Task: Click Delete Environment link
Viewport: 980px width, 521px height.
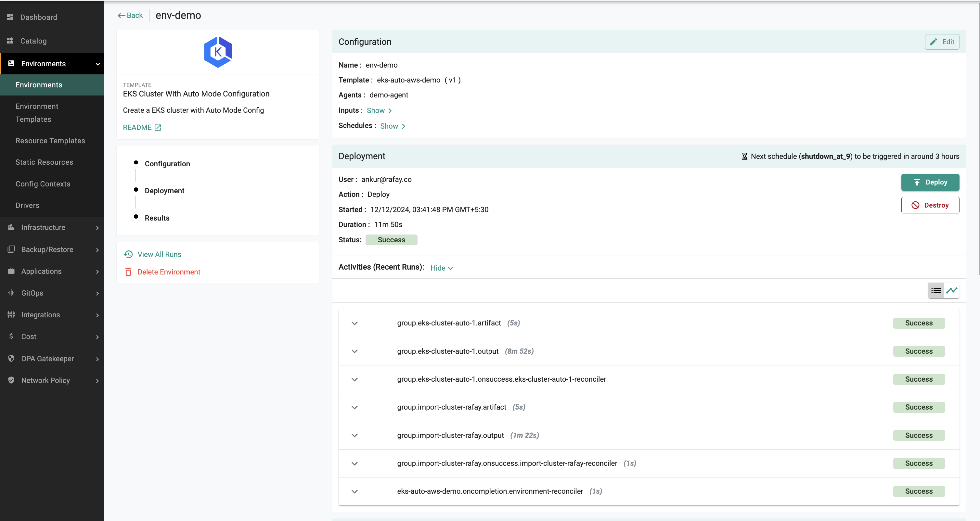Action: pos(169,272)
